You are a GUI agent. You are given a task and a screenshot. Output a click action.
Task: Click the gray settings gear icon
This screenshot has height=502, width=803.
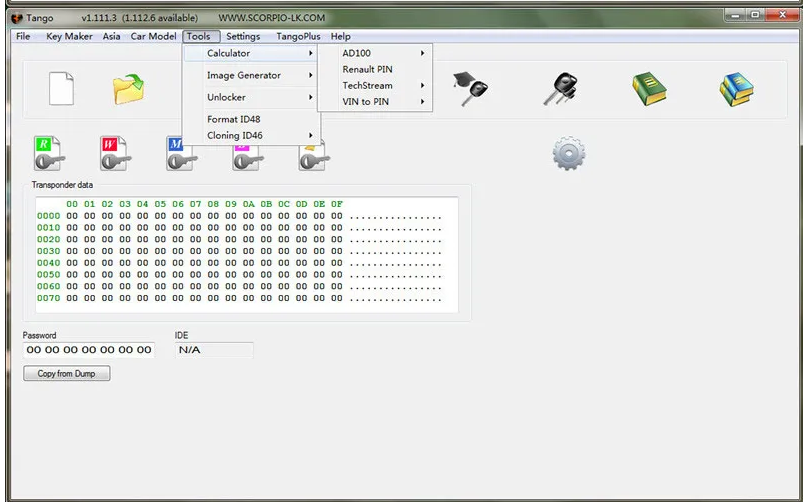[x=568, y=153]
